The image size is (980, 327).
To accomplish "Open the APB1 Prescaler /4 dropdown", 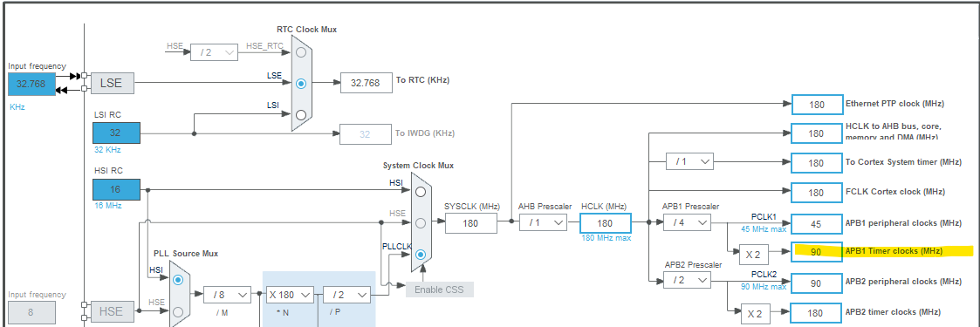I will pos(687,222).
